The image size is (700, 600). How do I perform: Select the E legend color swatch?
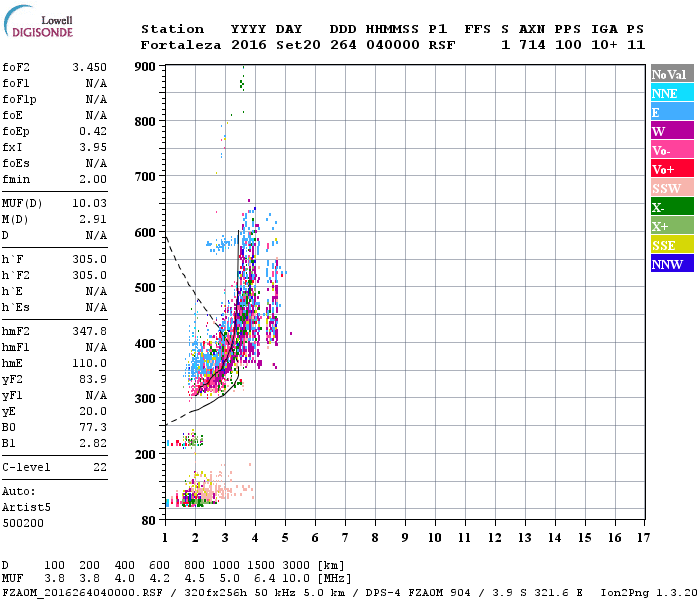[x=672, y=112]
